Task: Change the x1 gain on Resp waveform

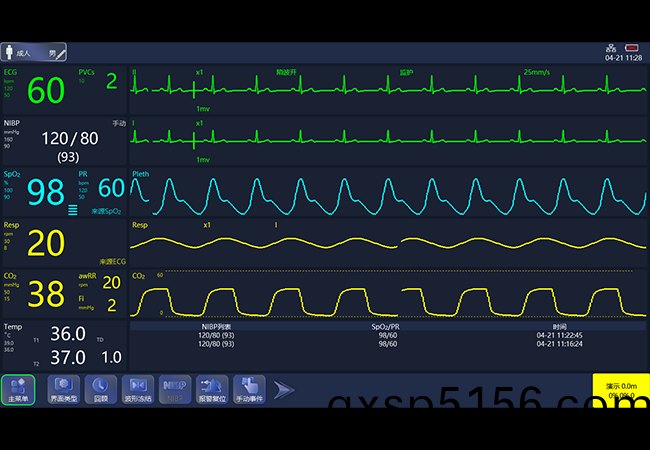Action: pos(207,225)
